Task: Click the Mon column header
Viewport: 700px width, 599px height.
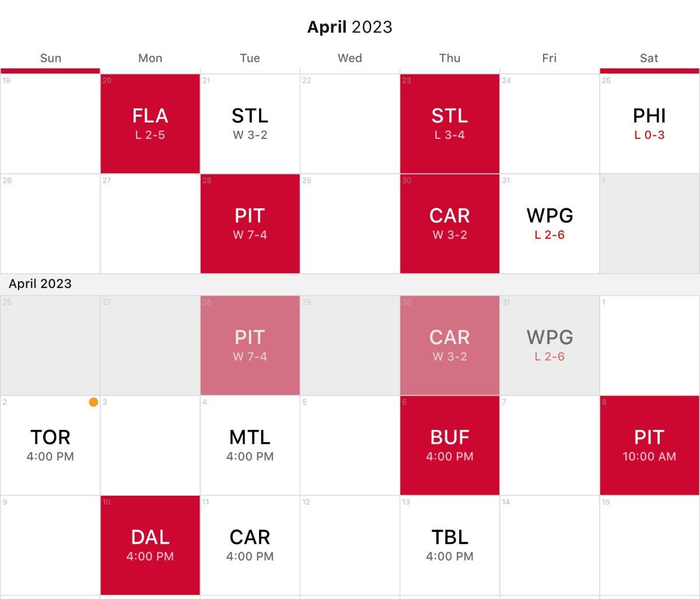Action: pyautogui.click(x=150, y=58)
